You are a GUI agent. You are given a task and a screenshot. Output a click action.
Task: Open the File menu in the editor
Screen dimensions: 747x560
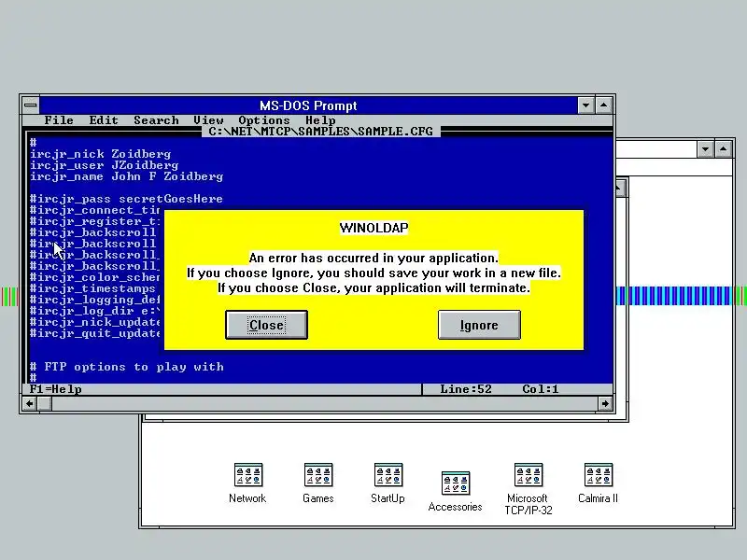(x=59, y=120)
